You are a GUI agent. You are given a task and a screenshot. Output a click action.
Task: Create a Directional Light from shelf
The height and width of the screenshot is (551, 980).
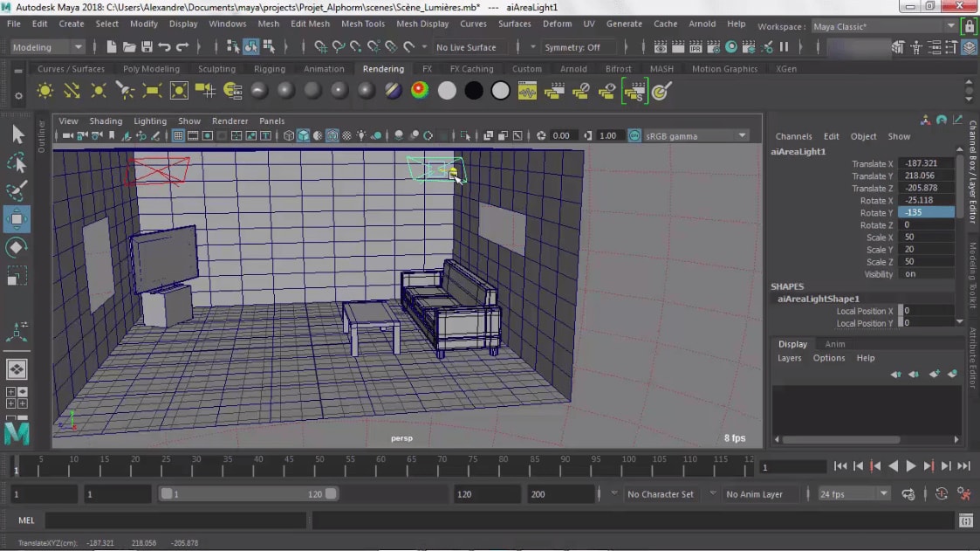72,91
